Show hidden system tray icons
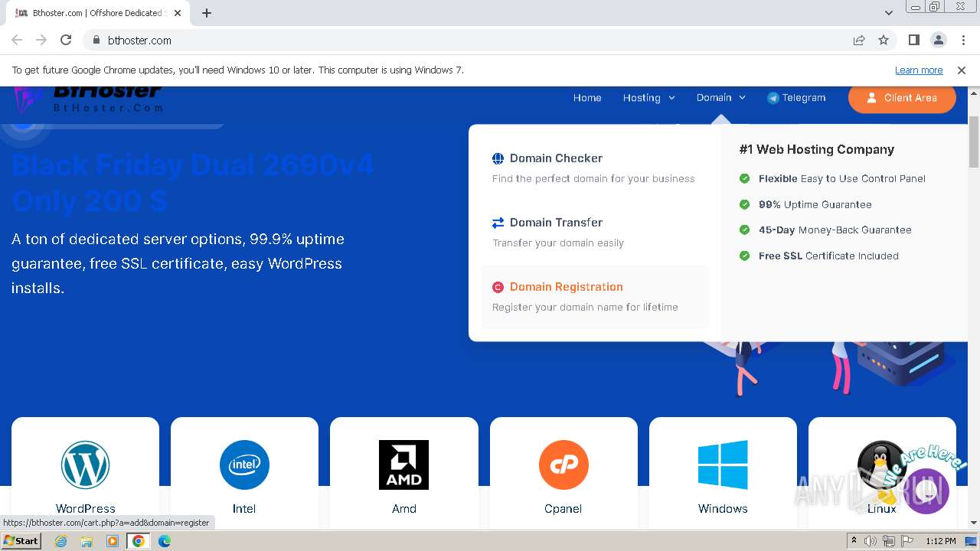 tap(854, 541)
